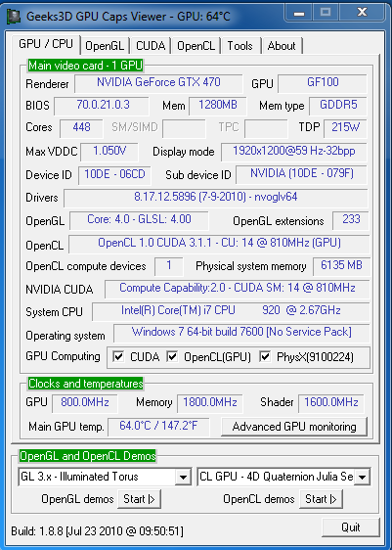392x550 pixels.
Task: Select the OpenCL tab
Action: coord(196,46)
